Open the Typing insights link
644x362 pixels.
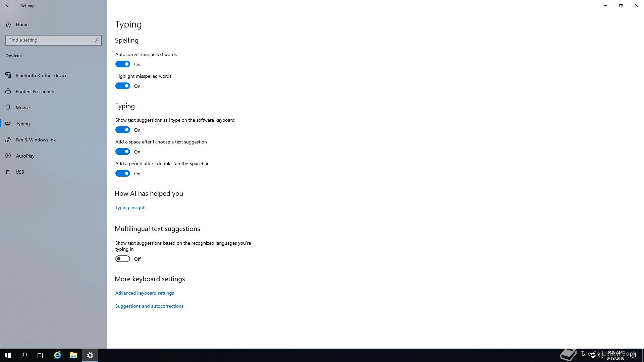(x=131, y=207)
